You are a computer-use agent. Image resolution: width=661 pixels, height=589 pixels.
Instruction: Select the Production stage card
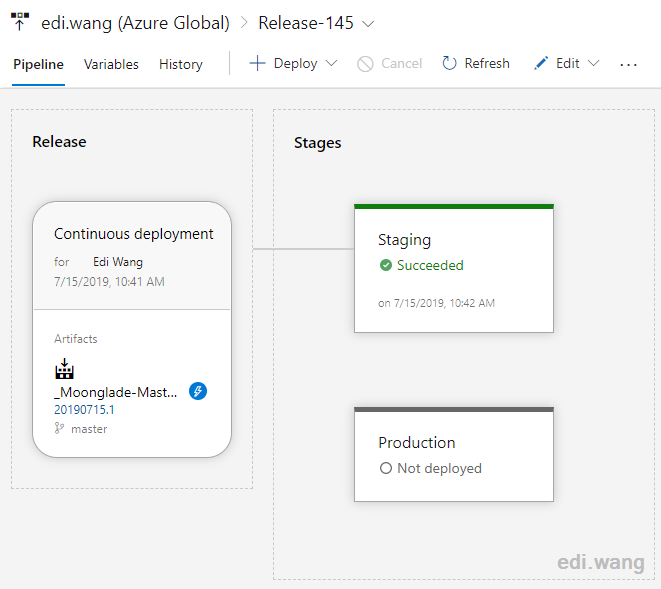pyautogui.click(x=454, y=455)
